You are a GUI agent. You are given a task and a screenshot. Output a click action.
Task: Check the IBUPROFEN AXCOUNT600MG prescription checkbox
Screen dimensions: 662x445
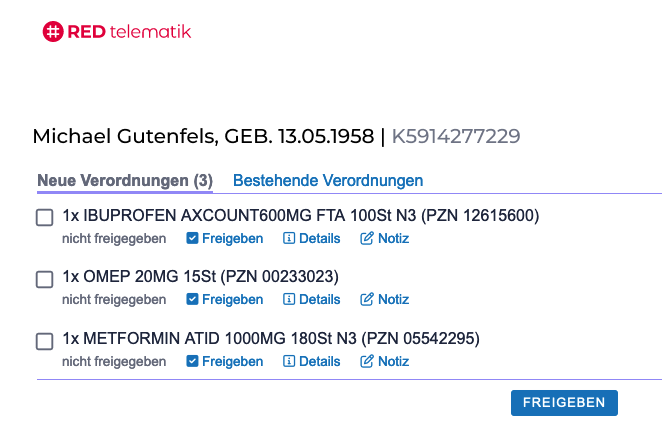(x=44, y=217)
